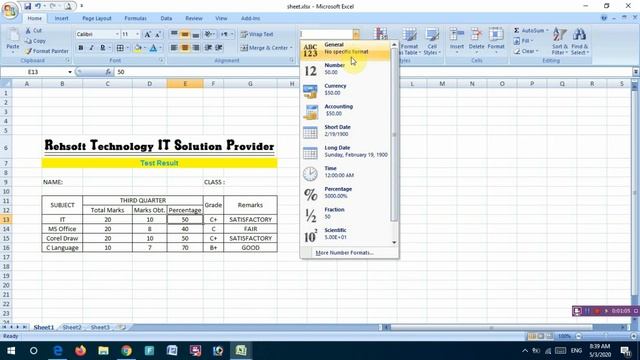Click AutoSum button
The image size is (640, 360).
(x=530, y=31)
